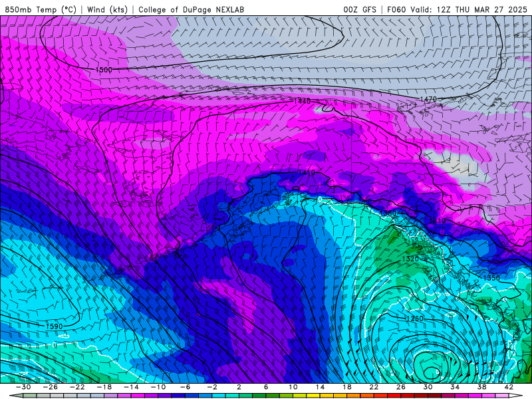Viewport: 532px width, 399px height.
Task: Click the -6 colorbar tick label
Action: coord(186,387)
